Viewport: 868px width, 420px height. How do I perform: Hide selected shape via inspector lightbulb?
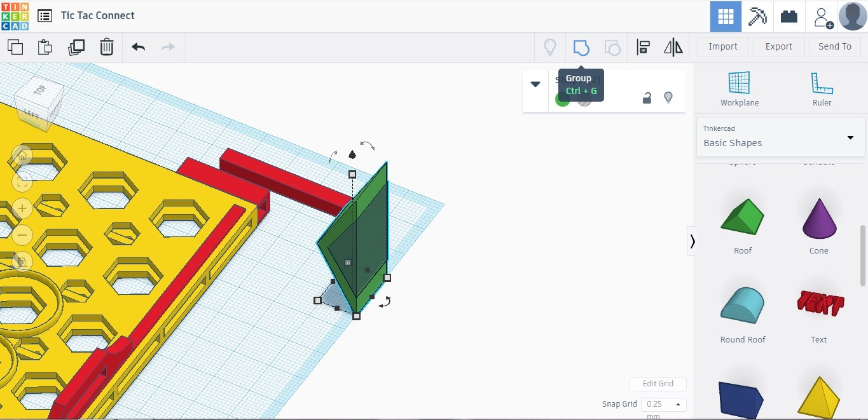pos(668,97)
